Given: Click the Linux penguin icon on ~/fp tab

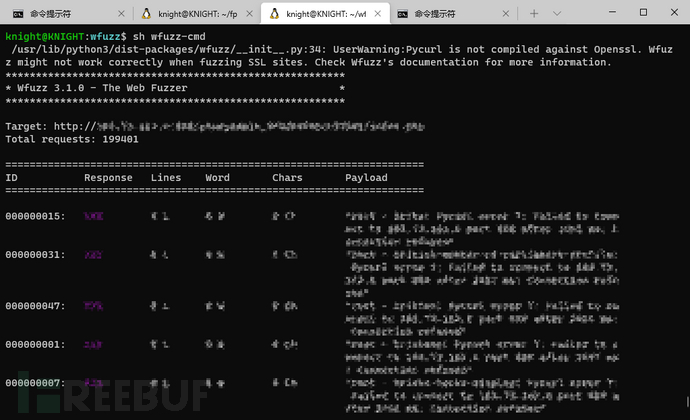Looking at the screenshot, I should pyautogui.click(x=147, y=14).
